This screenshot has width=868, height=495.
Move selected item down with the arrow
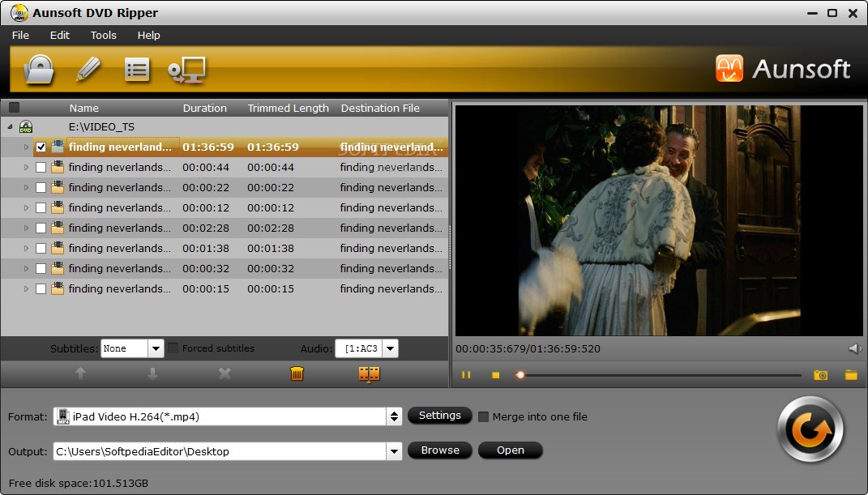[153, 373]
